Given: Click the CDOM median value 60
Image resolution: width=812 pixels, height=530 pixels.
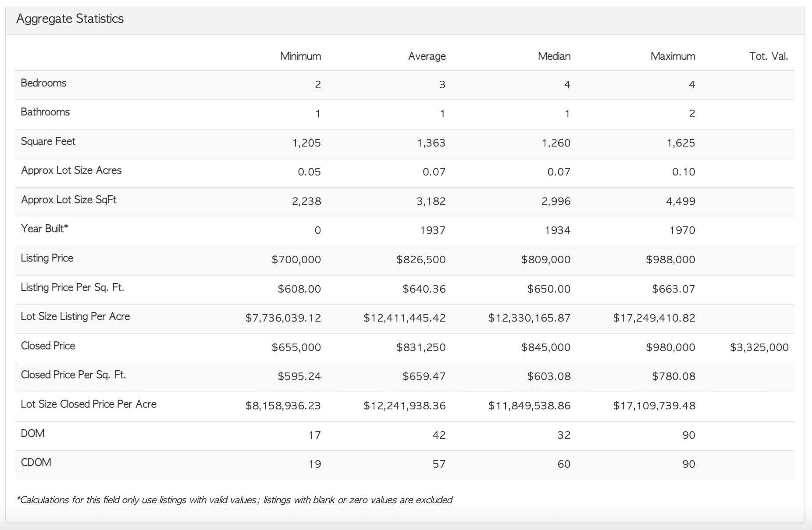Looking at the screenshot, I should pyautogui.click(x=564, y=464).
